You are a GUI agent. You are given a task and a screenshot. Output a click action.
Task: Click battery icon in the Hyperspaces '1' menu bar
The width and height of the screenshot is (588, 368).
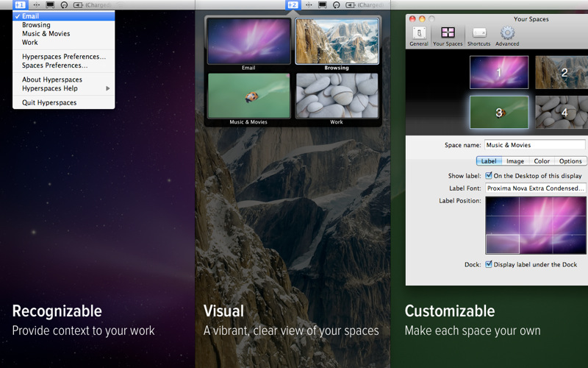[78, 5]
